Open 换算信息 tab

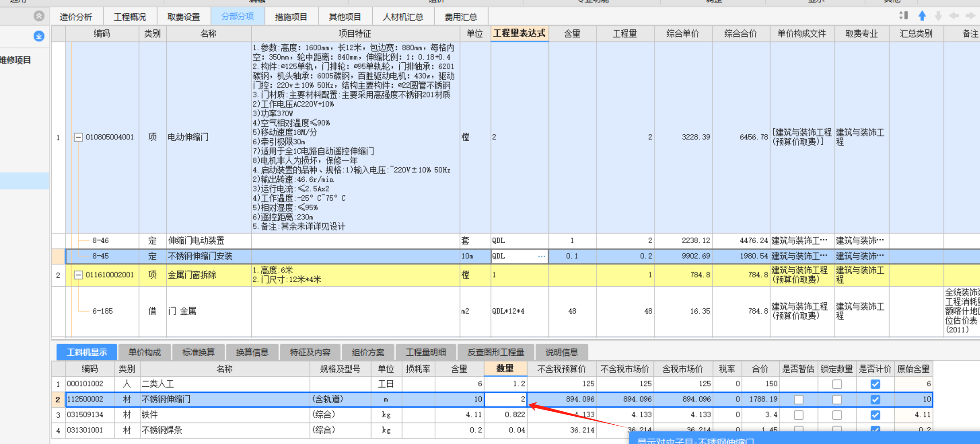click(252, 352)
